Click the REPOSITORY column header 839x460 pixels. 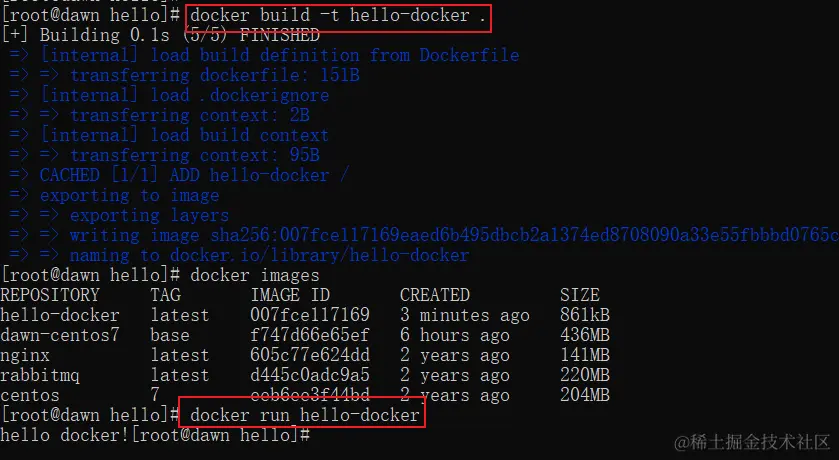(x=50, y=295)
